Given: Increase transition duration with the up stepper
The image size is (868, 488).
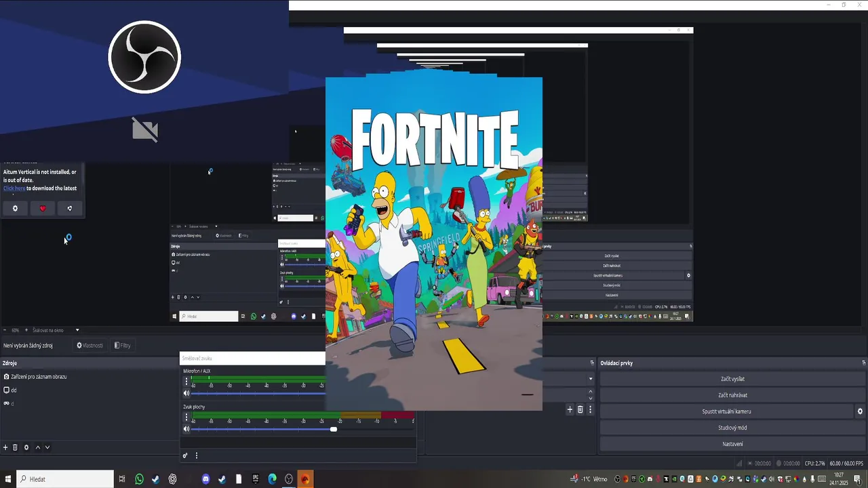Looking at the screenshot, I should coord(591,391).
